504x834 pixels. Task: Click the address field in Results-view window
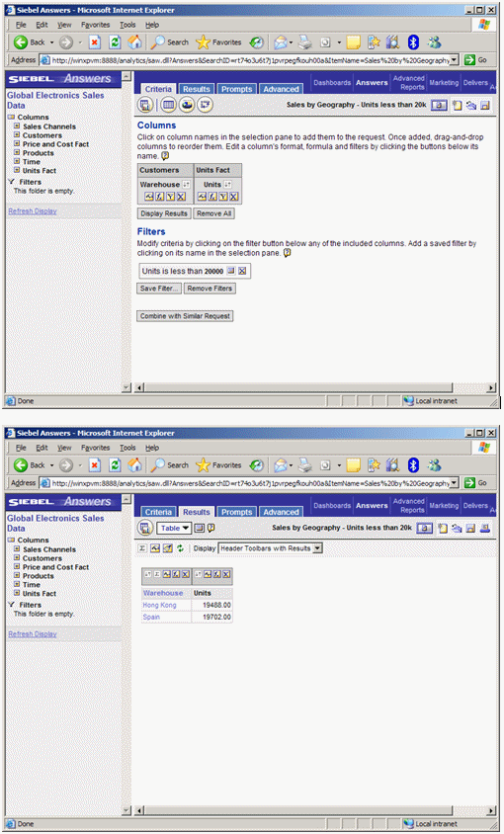pos(250,483)
